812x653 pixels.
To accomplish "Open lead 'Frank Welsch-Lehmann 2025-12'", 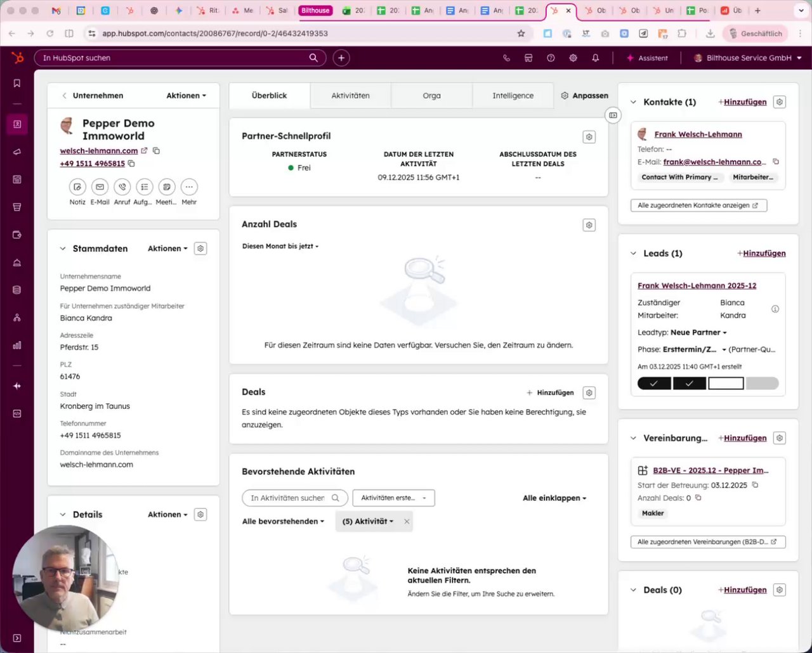I will point(697,286).
